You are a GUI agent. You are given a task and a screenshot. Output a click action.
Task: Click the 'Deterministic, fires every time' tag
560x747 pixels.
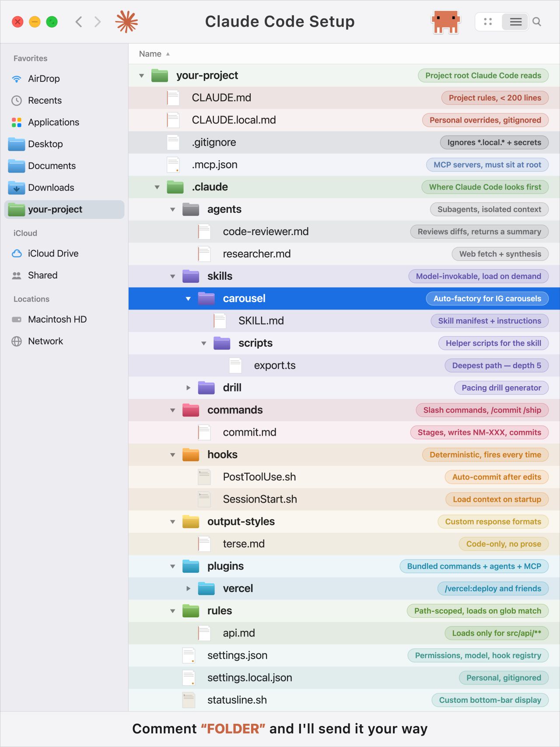click(x=485, y=455)
